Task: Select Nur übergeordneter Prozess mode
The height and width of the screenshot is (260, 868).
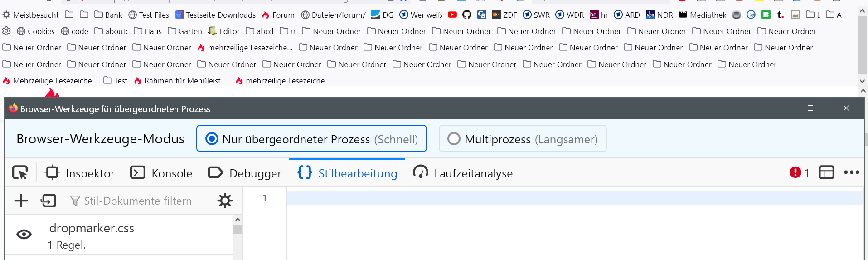Action: tap(311, 139)
